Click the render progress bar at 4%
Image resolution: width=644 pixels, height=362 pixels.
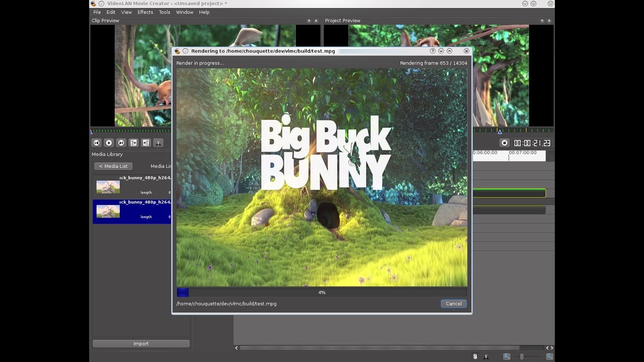pos(321,292)
